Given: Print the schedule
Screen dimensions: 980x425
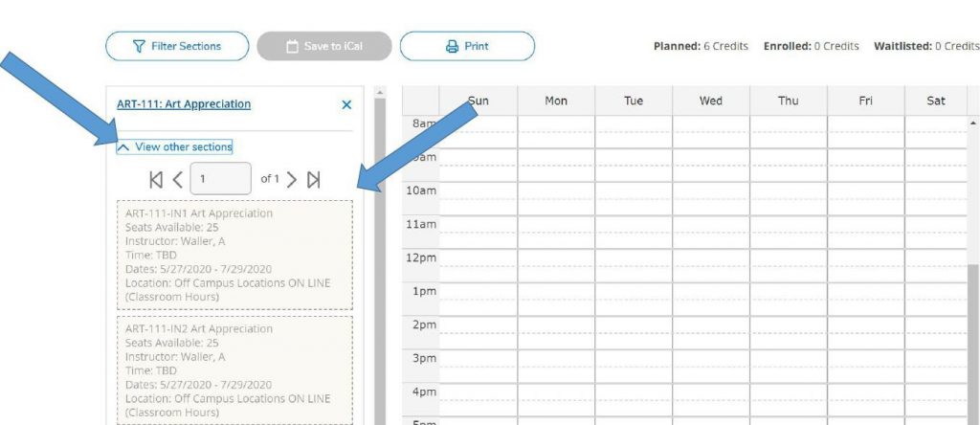Looking at the screenshot, I should [x=467, y=46].
